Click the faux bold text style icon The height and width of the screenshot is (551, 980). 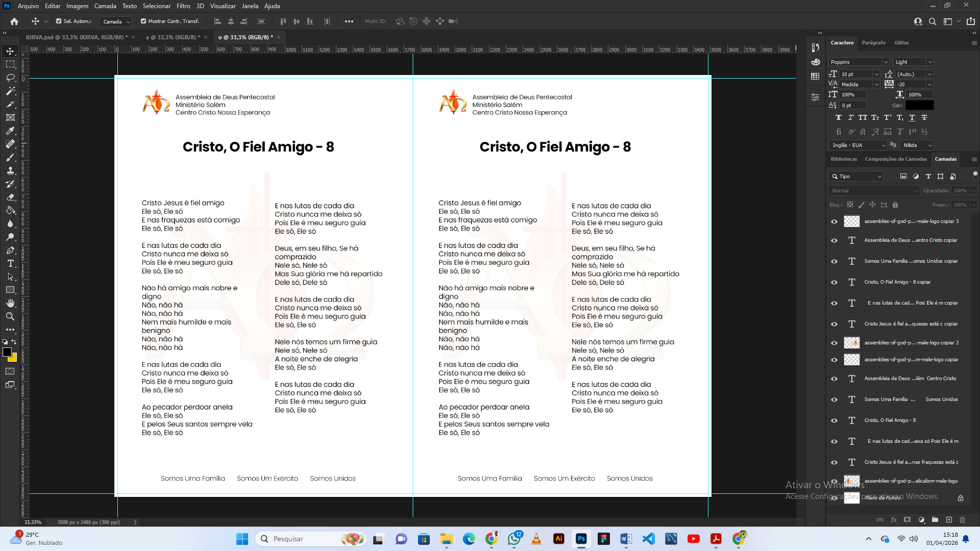839,117
